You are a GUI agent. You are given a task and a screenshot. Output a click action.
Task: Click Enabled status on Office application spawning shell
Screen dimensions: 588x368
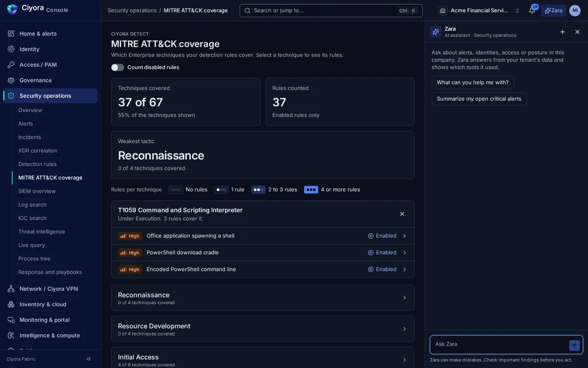(x=382, y=236)
